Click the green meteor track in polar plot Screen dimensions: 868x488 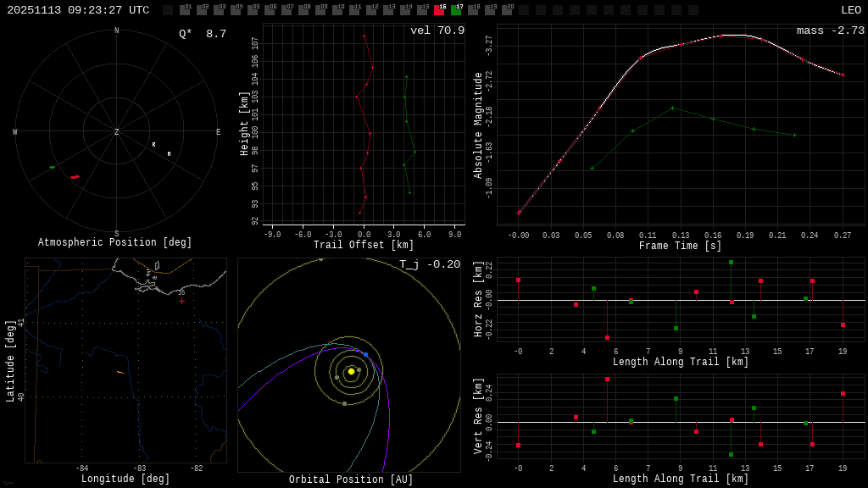click(52, 167)
